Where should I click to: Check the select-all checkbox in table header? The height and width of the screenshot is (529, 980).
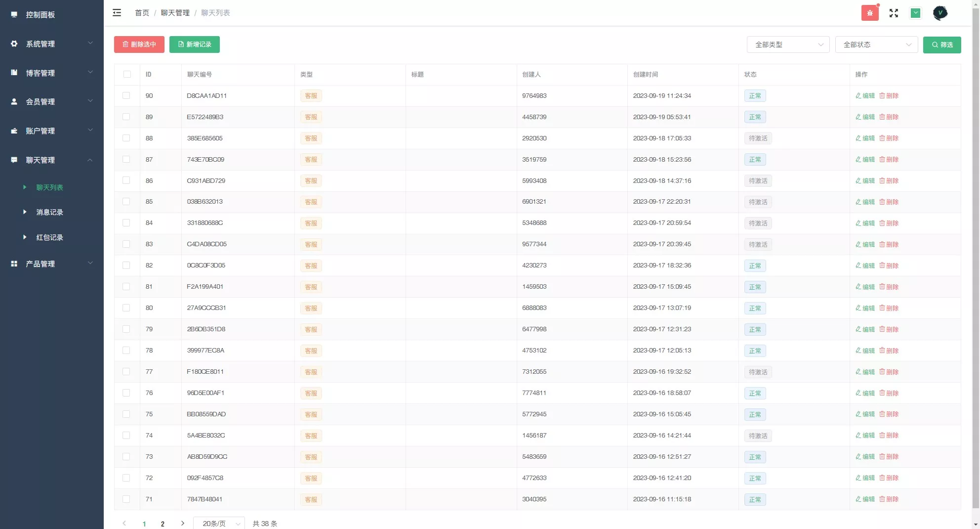[x=127, y=75]
